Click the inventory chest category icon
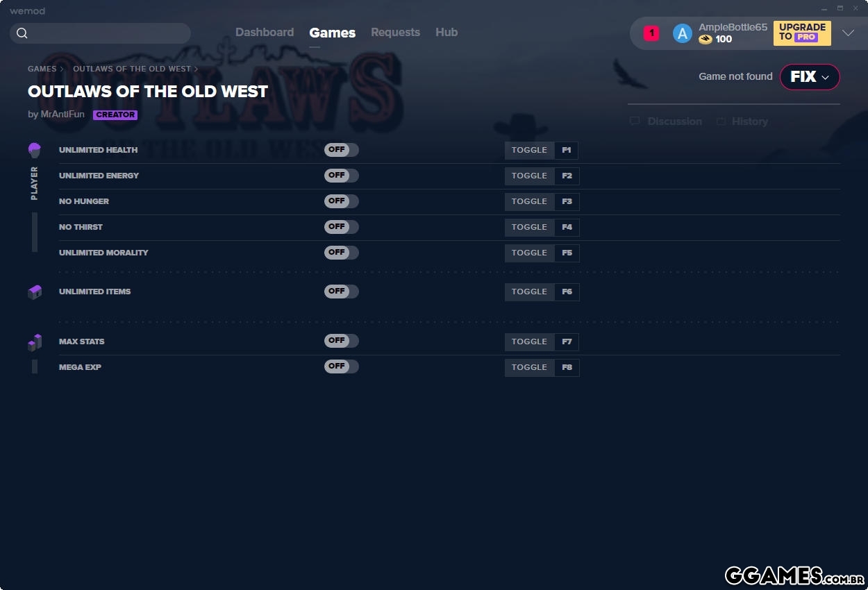The height and width of the screenshot is (590, 868). click(35, 292)
